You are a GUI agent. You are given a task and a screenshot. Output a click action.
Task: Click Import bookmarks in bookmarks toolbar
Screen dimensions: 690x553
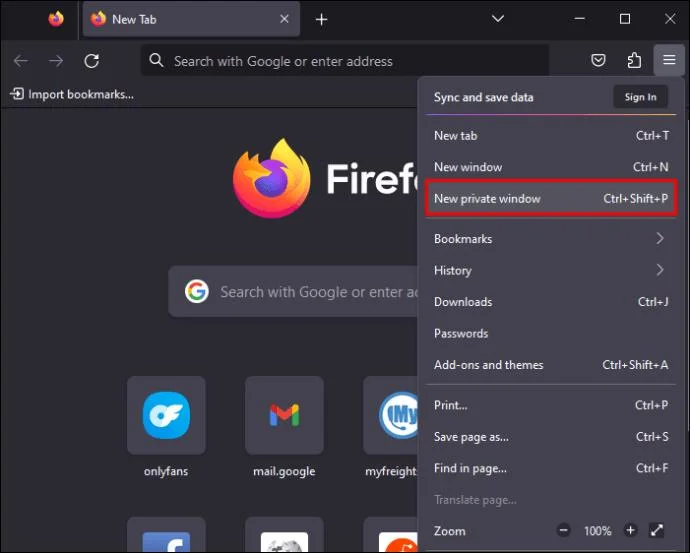click(x=72, y=94)
